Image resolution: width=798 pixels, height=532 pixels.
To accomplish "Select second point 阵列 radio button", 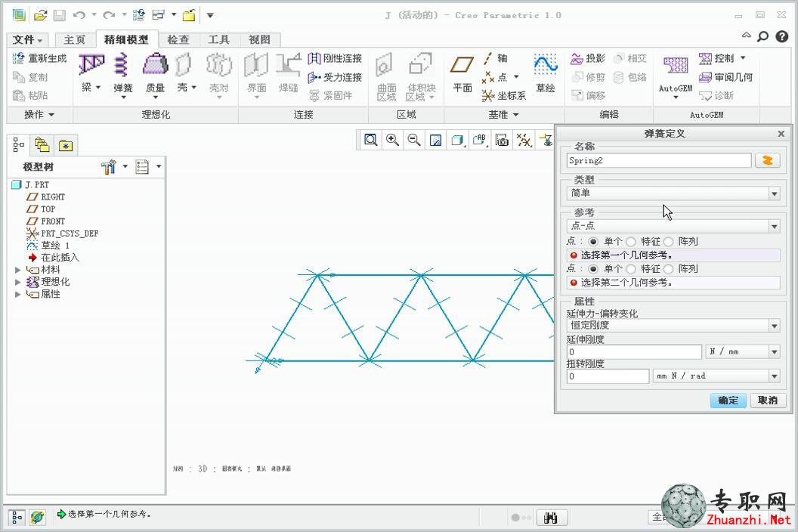I will pyautogui.click(x=668, y=268).
